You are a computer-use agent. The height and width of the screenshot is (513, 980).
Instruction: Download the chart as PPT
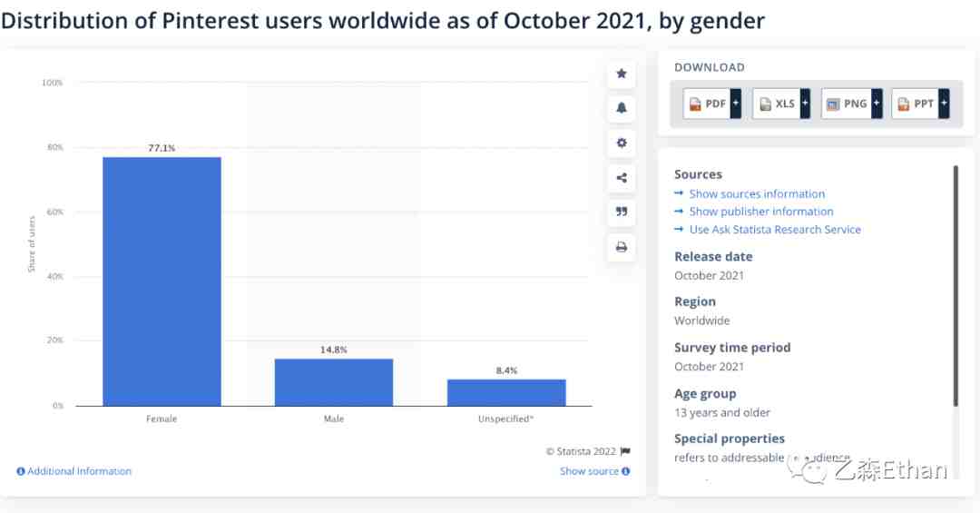coord(916,104)
